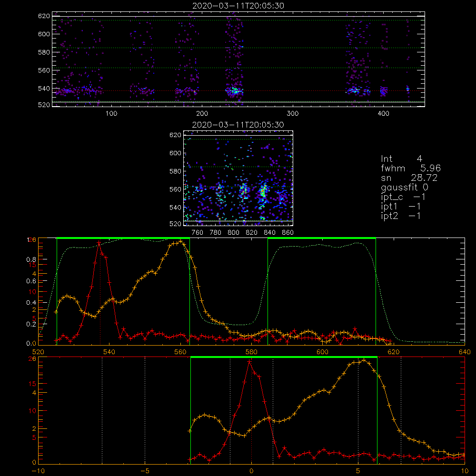Click the 'ipt2 -1' label
This screenshot has height=476, width=476.
[401, 216]
